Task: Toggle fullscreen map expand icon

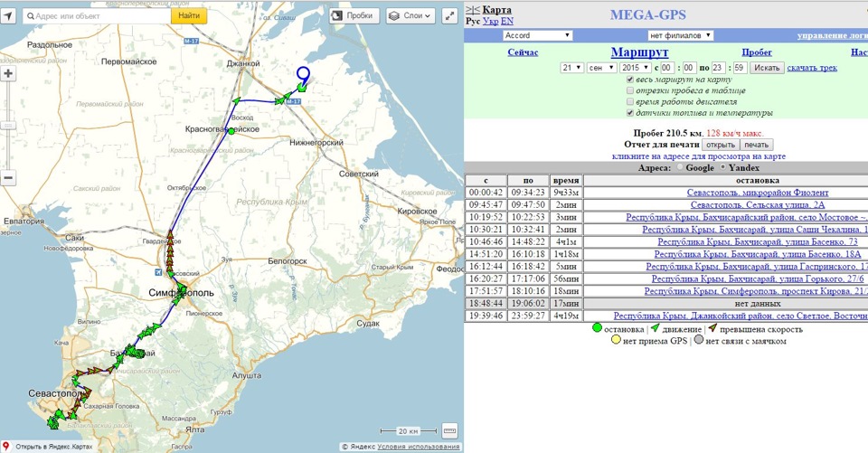Action: (449, 16)
